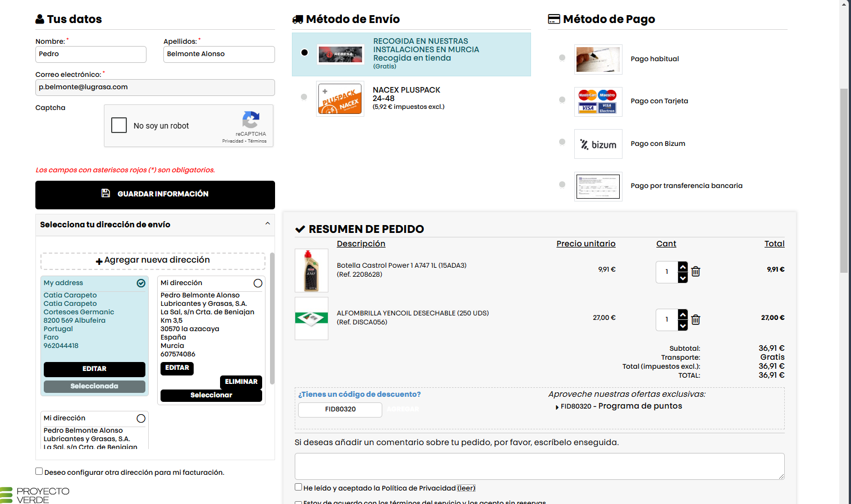The height and width of the screenshot is (504, 851).
Task: Open reCAPTCHA Términos link
Action: coord(258,141)
